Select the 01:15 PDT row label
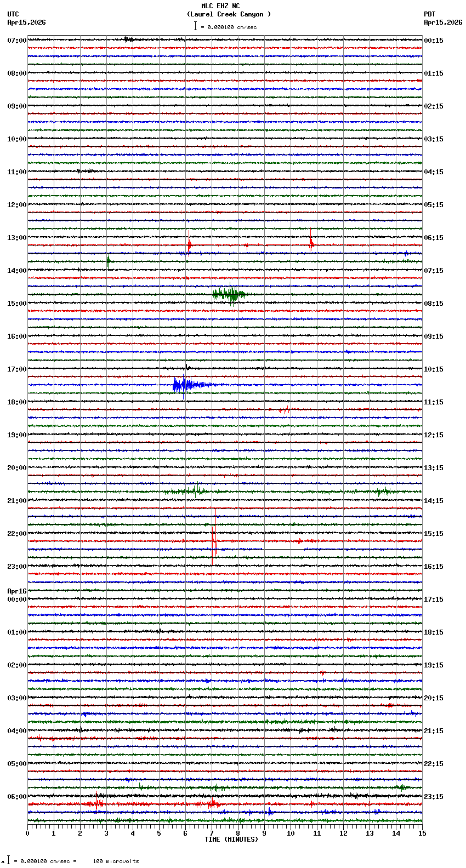This screenshot has height=868, width=466. tap(434, 73)
